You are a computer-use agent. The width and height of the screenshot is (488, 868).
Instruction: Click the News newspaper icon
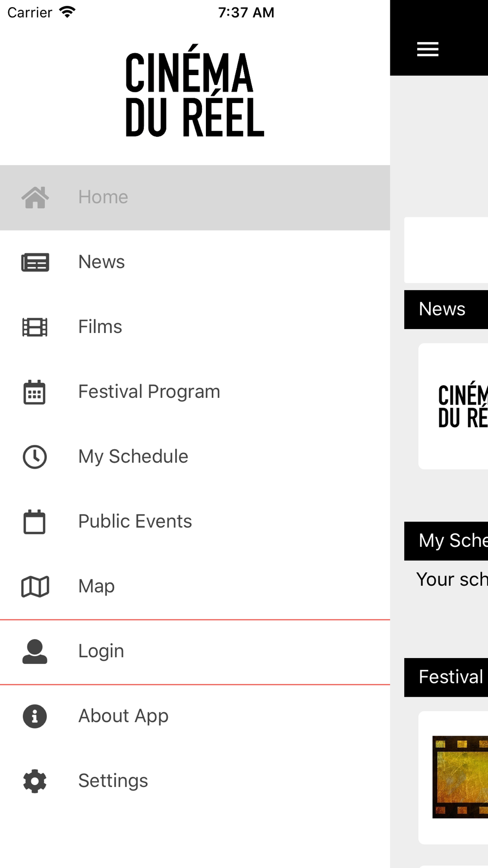[35, 262]
